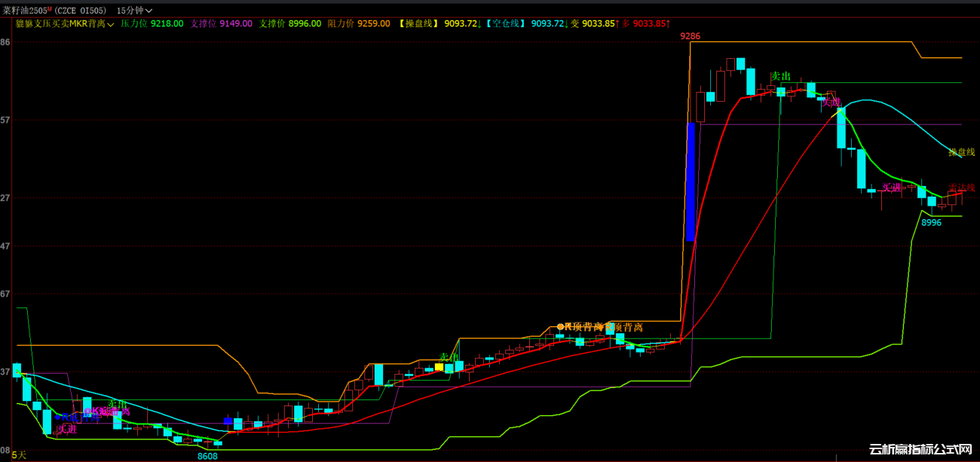Click the 5天 label at the bottom-left
This screenshot has height=462, width=980.
tap(19, 455)
